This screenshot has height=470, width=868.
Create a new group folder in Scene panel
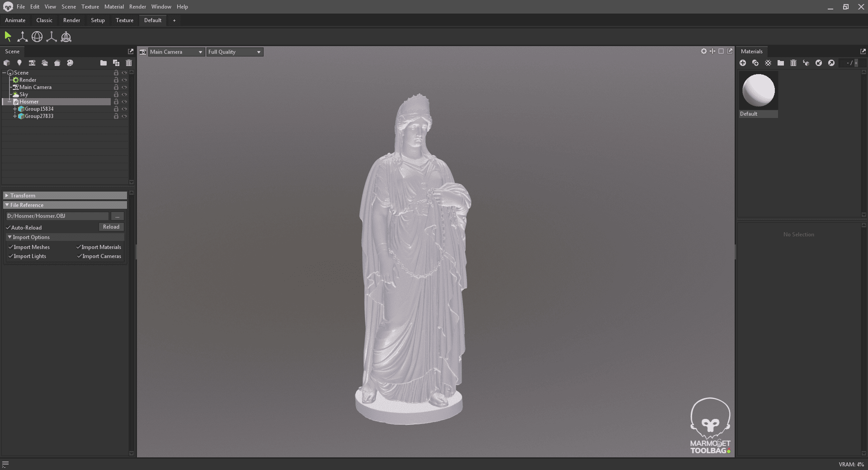point(104,63)
